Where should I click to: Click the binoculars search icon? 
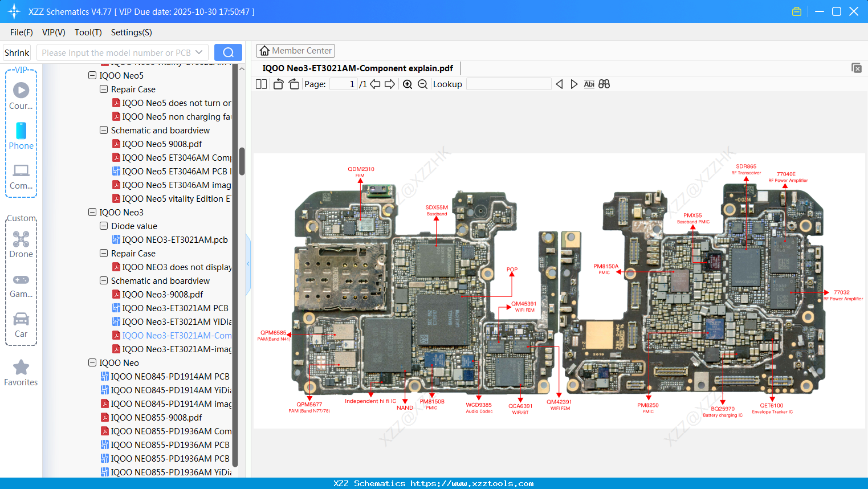click(x=604, y=83)
